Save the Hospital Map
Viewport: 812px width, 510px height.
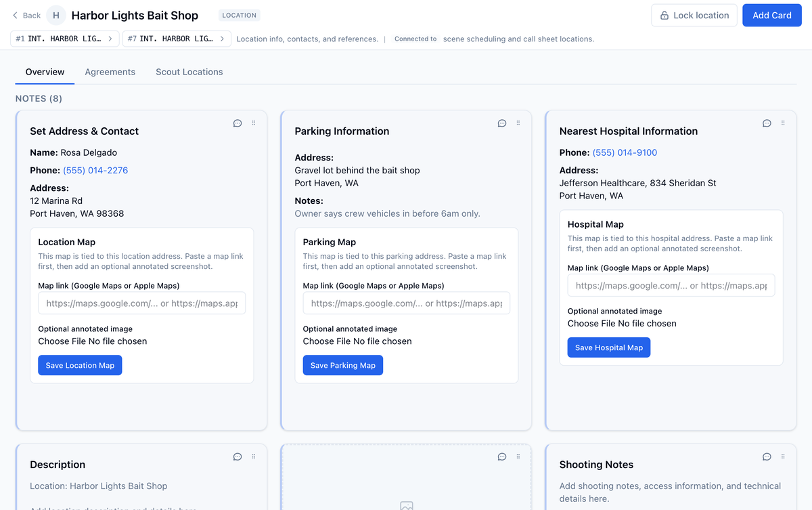[609, 347]
